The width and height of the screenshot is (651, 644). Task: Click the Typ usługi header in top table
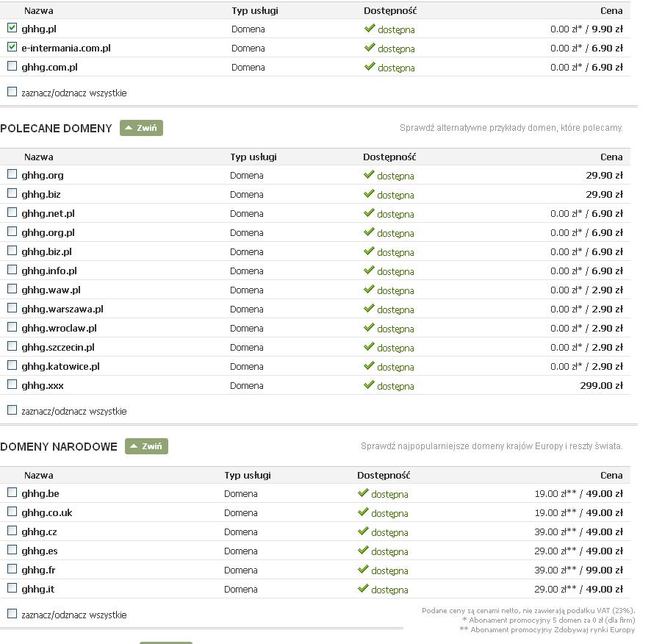tap(254, 11)
